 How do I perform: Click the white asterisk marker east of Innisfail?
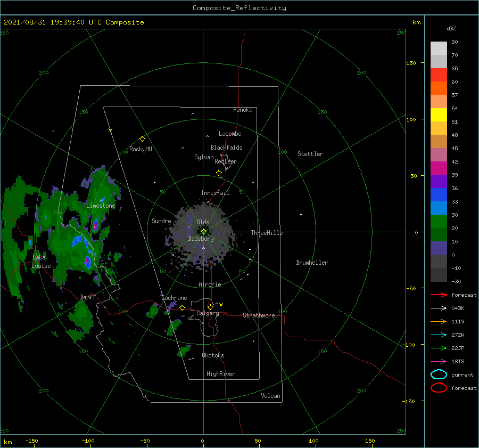[x=253, y=183]
